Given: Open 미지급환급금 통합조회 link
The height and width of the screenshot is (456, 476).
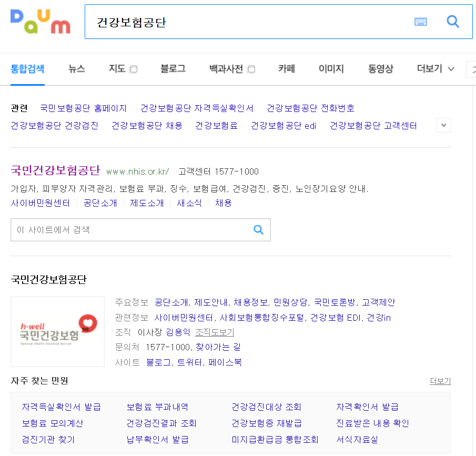Looking at the screenshot, I should point(275,440).
